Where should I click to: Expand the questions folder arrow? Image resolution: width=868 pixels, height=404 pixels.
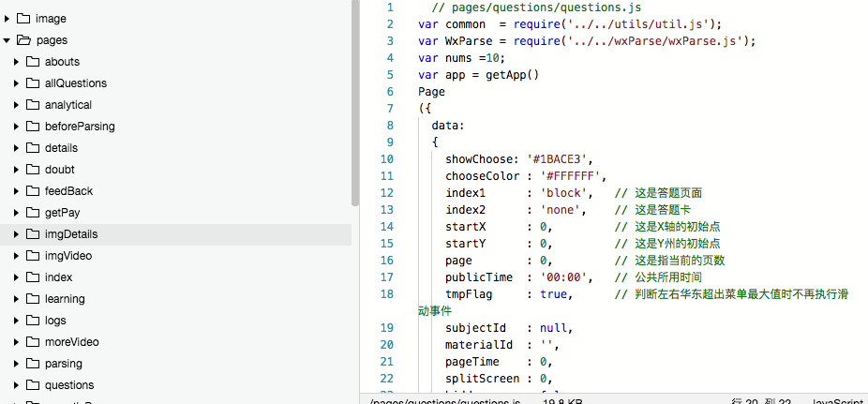pyautogui.click(x=17, y=385)
